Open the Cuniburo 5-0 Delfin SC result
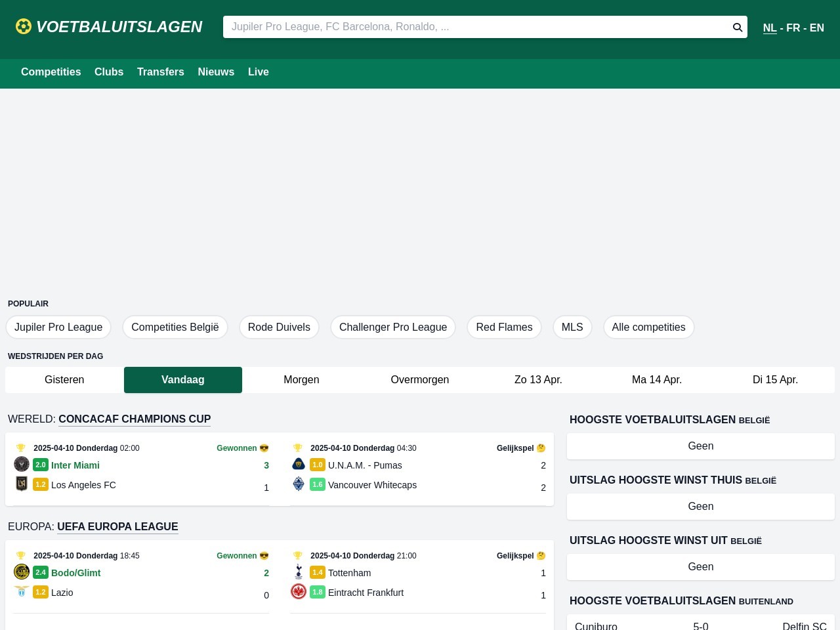The image size is (840, 630). coord(701,625)
